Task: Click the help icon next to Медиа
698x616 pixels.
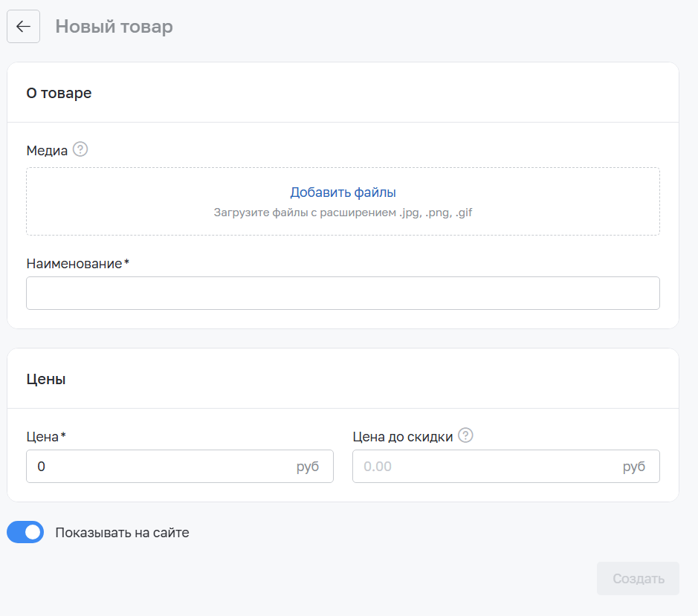Action: pos(80,149)
